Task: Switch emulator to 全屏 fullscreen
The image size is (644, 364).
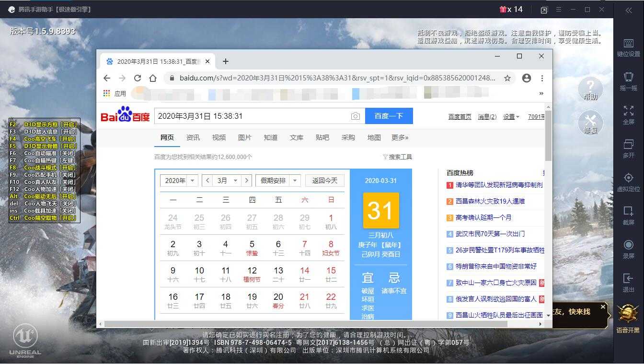Action: pos(628,115)
